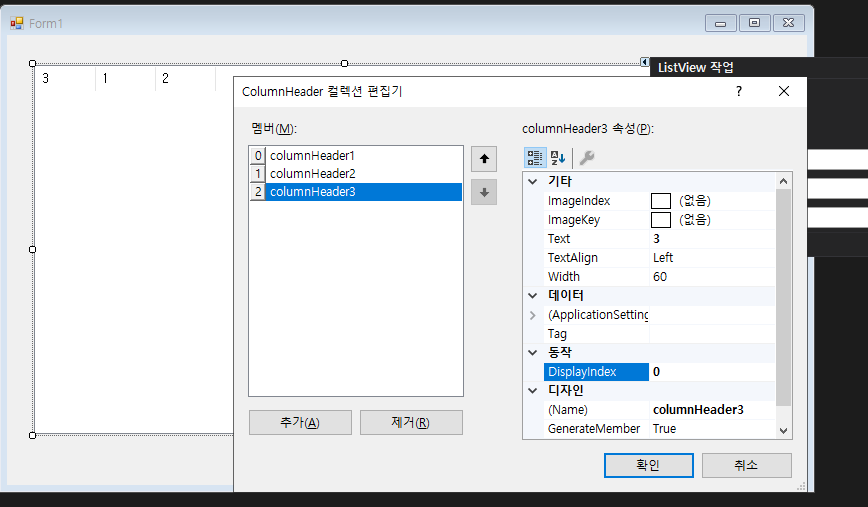The width and height of the screenshot is (868, 507).
Task: Click the Tag property value field
Action: [x=712, y=334]
